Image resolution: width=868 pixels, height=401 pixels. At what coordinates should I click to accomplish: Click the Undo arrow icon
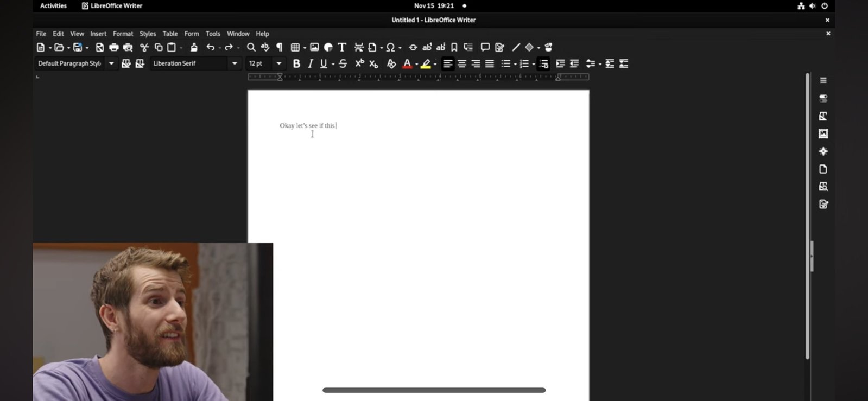click(211, 48)
